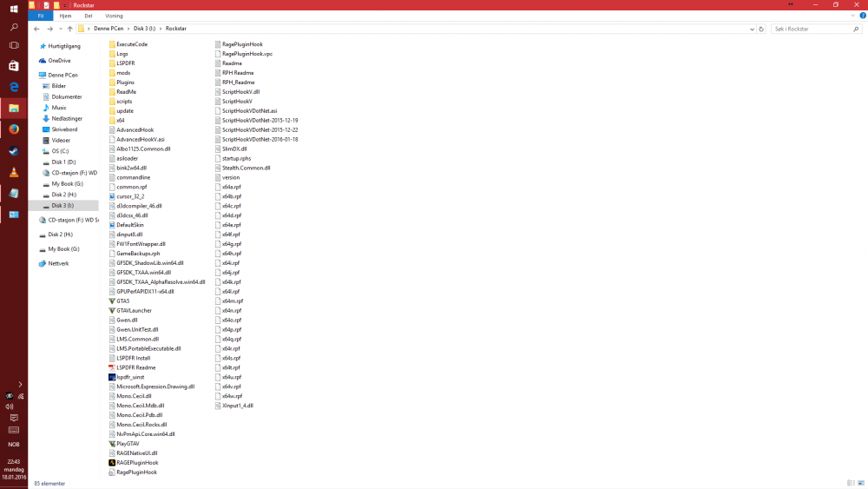The width and height of the screenshot is (868, 489).
Task: Switch to details view layout
Action: pos(851,484)
